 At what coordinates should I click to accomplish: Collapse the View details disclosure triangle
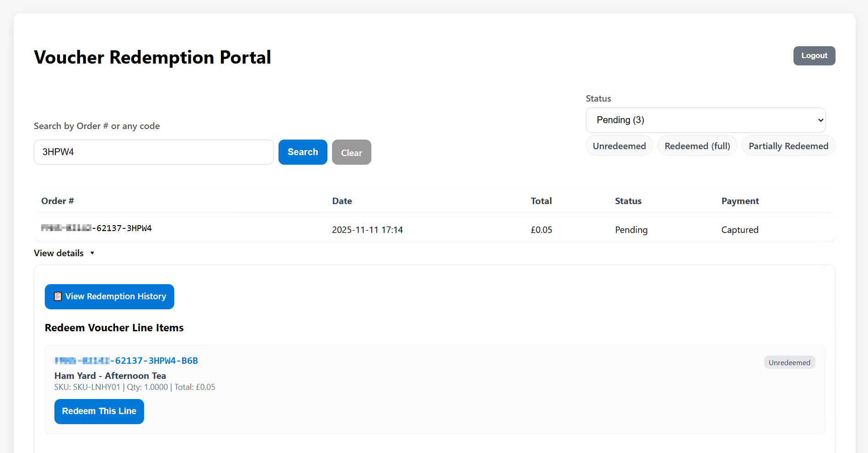[92, 253]
